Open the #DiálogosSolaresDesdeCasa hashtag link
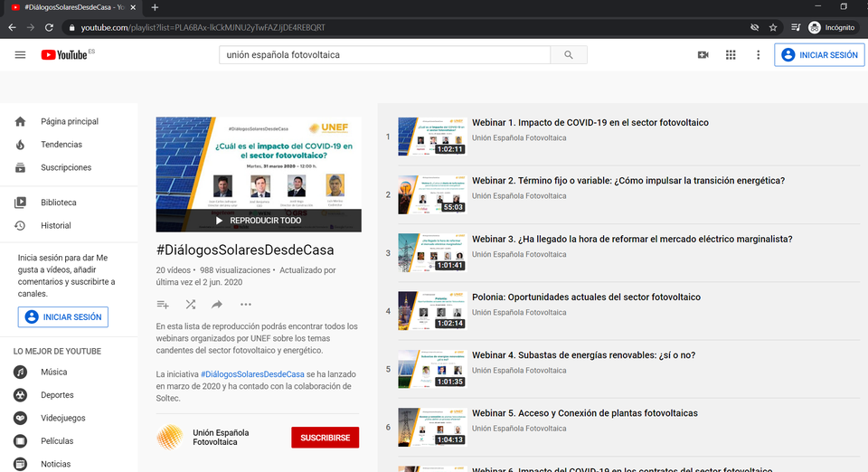868x472 pixels. click(252, 374)
